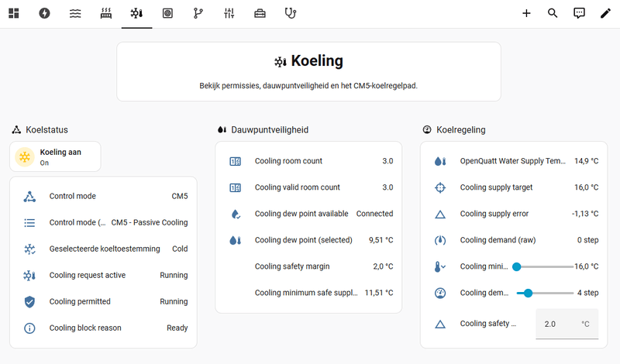620x364 pixels.
Task: Click the 14,9 °C water supply value
Action: (587, 161)
